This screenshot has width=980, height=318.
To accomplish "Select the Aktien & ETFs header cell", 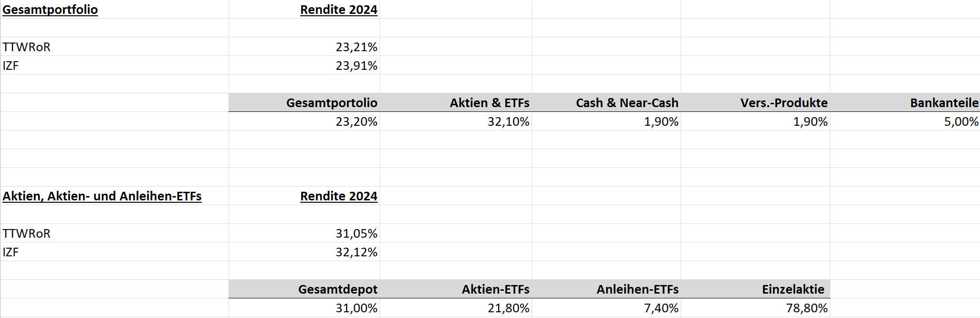I will coord(456,103).
